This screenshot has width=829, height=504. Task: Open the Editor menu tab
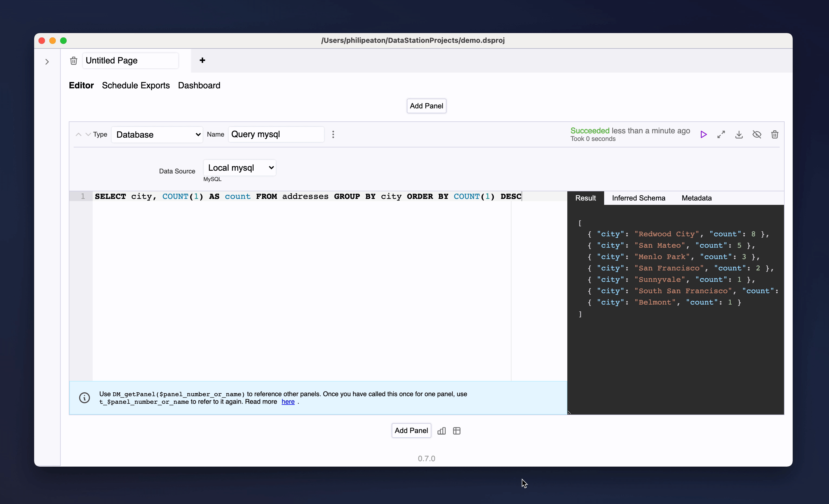tap(81, 85)
